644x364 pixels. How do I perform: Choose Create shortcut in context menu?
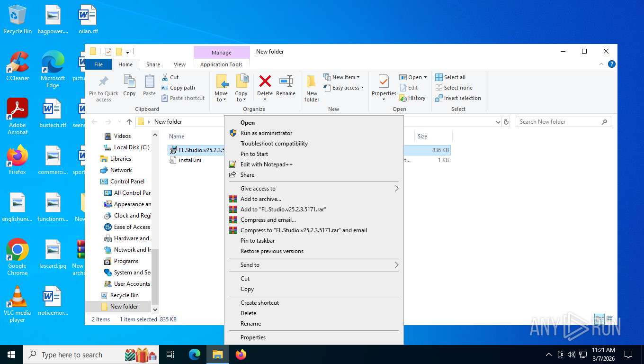pyautogui.click(x=313, y=303)
